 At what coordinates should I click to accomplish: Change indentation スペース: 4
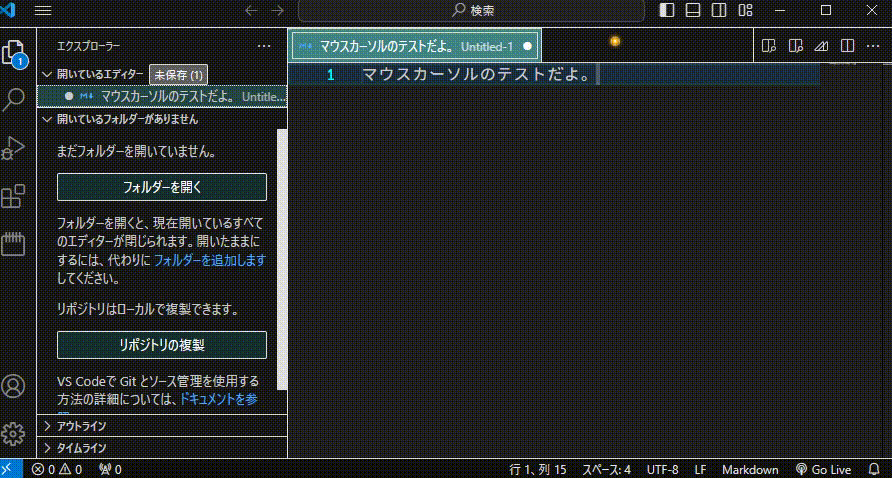pos(606,469)
